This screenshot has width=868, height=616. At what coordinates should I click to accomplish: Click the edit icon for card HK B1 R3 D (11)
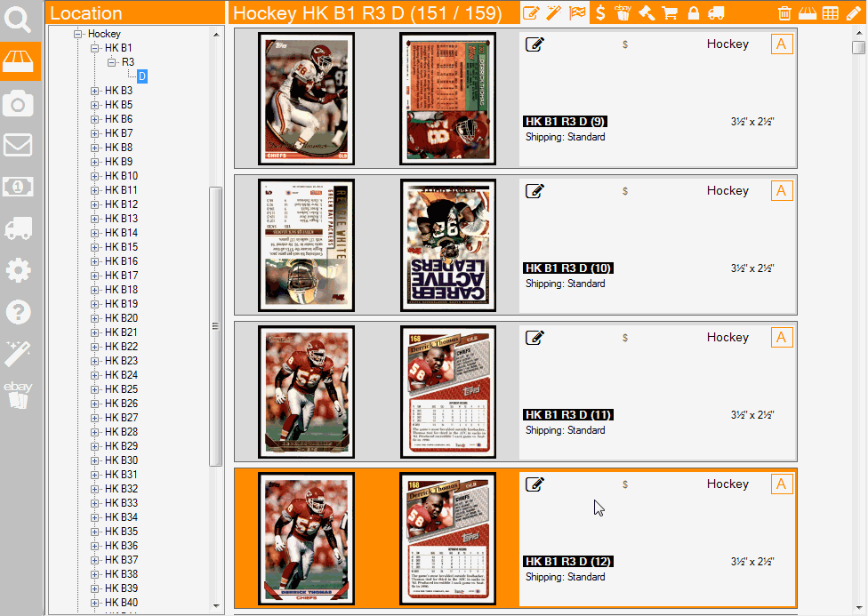pyautogui.click(x=534, y=338)
